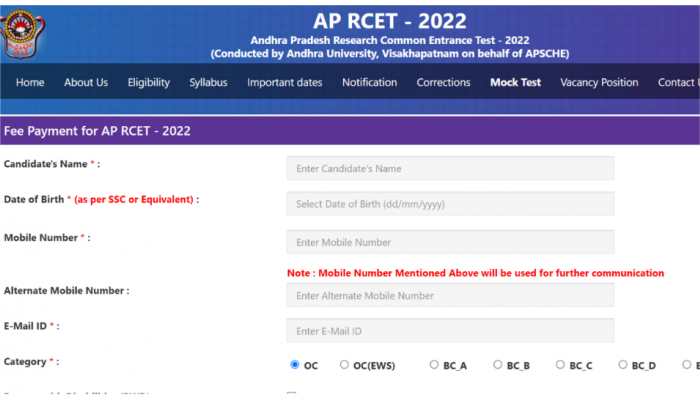The image size is (700, 400).
Task: Choose the BC_B category option
Action: point(498,365)
